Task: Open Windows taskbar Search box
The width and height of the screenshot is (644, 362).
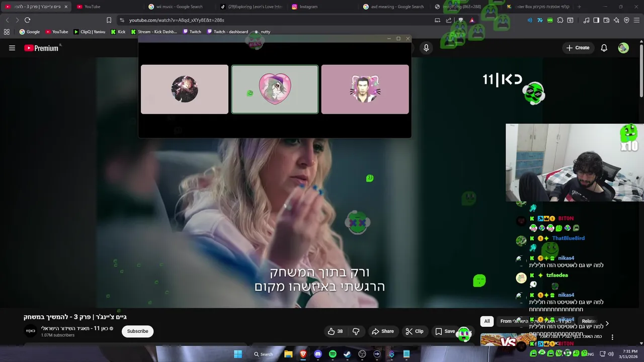Action: (x=264, y=354)
